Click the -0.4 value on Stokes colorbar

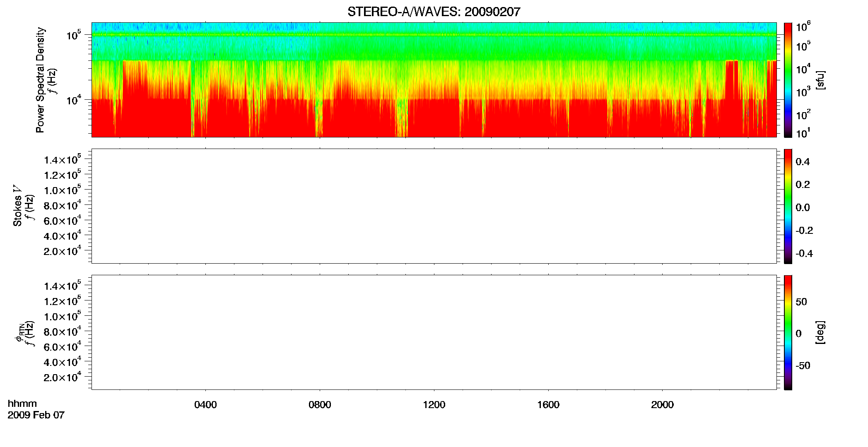[804, 253]
